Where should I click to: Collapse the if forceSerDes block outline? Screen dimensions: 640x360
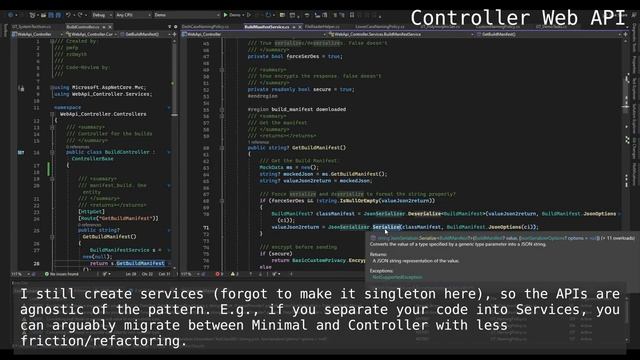pyautogui.click(x=222, y=201)
